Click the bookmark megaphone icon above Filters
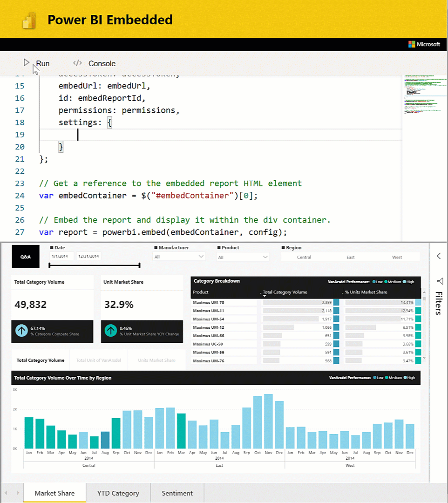The height and width of the screenshot is (503, 448). pos(440,281)
